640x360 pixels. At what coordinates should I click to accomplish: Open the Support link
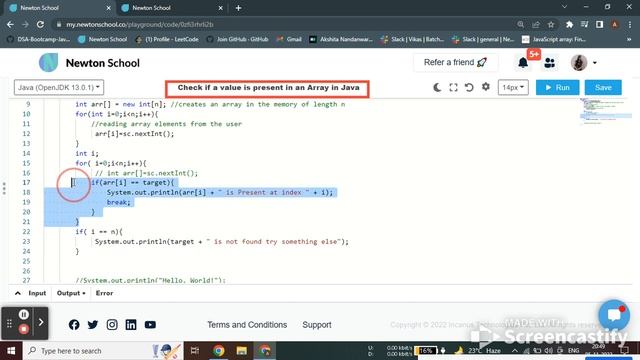click(317, 325)
